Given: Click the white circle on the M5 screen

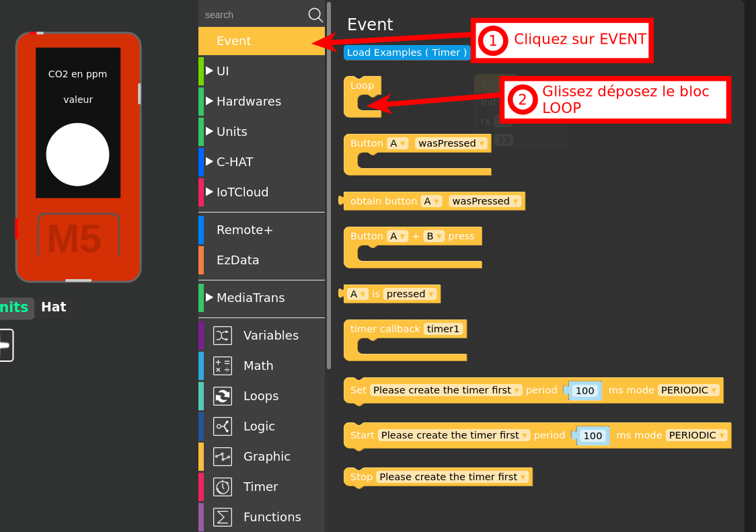Looking at the screenshot, I should (77, 154).
